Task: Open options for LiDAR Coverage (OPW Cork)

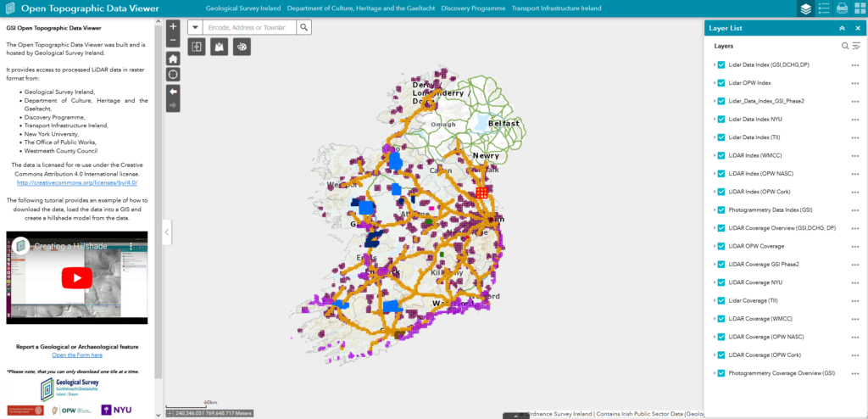Action: point(855,355)
